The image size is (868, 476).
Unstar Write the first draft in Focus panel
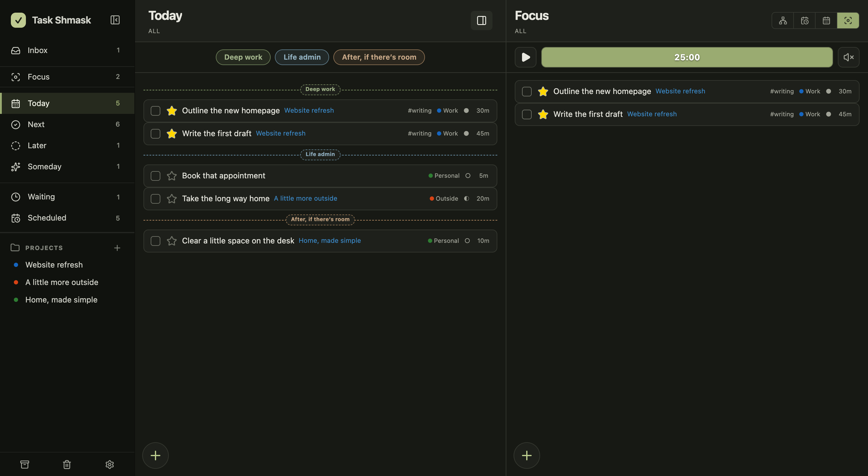543,114
